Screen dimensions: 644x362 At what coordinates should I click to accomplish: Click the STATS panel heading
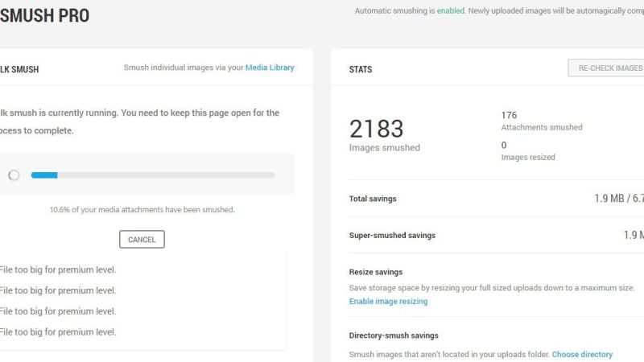point(360,69)
